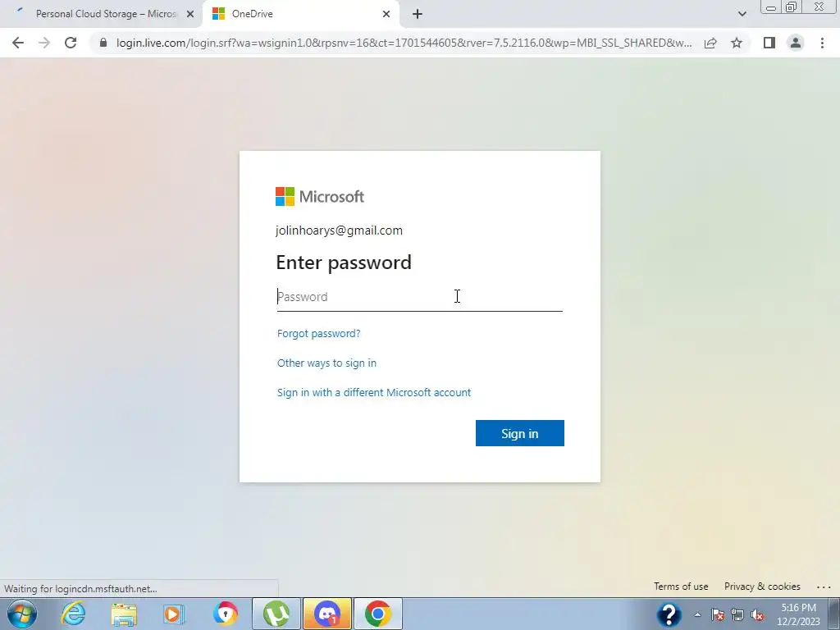This screenshot has width=840, height=630.
Task: Open Privacy & cookies link
Action: pos(762,586)
